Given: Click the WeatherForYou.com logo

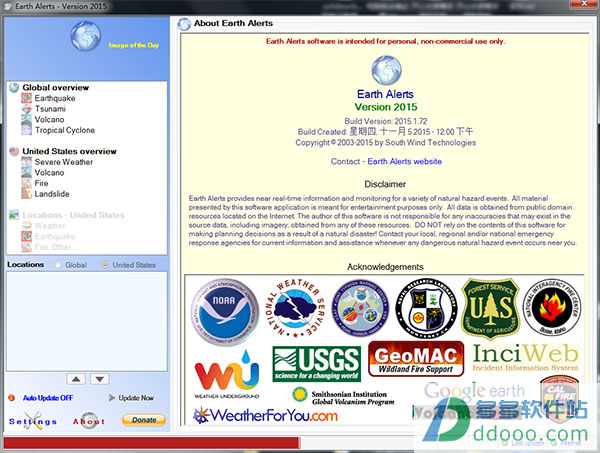Looking at the screenshot, I should point(265,416).
